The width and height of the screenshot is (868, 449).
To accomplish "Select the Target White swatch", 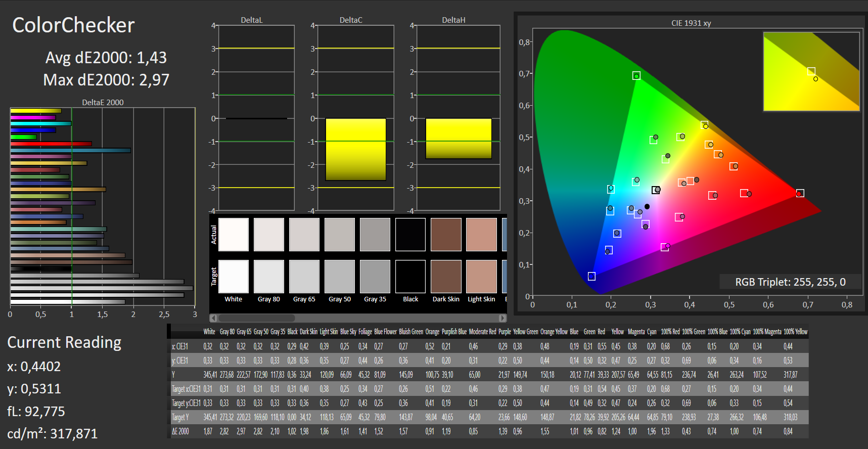I will tap(234, 277).
